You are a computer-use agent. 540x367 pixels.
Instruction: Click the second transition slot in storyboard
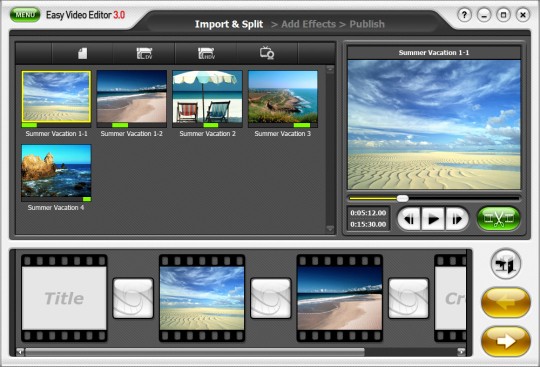271,298
